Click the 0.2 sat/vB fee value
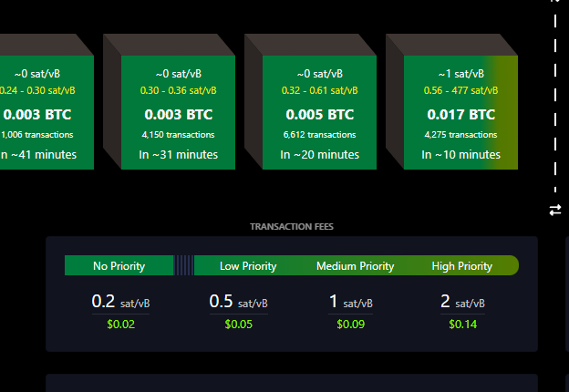This screenshot has width=569, height=392. pos(121,302)
